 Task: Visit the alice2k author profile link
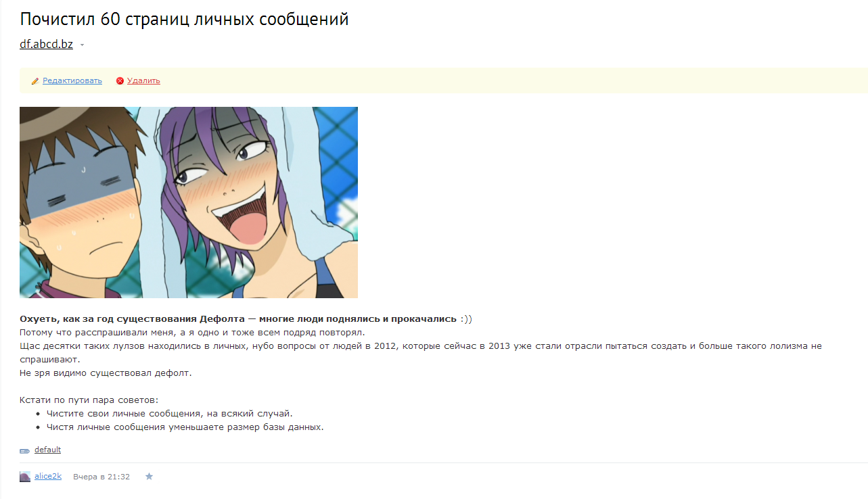[x=48, y=476]
